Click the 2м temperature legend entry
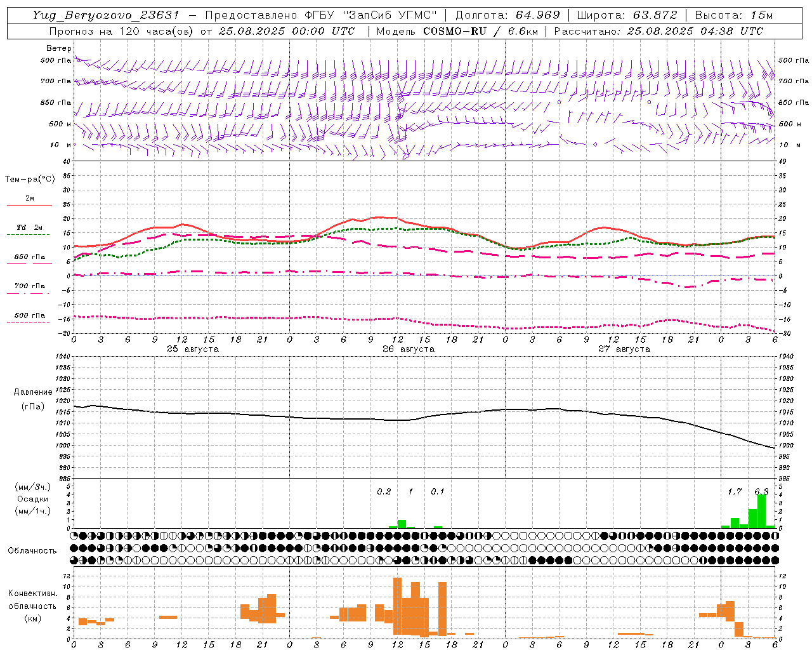The image size is (812, 650). tap(30, 199)
